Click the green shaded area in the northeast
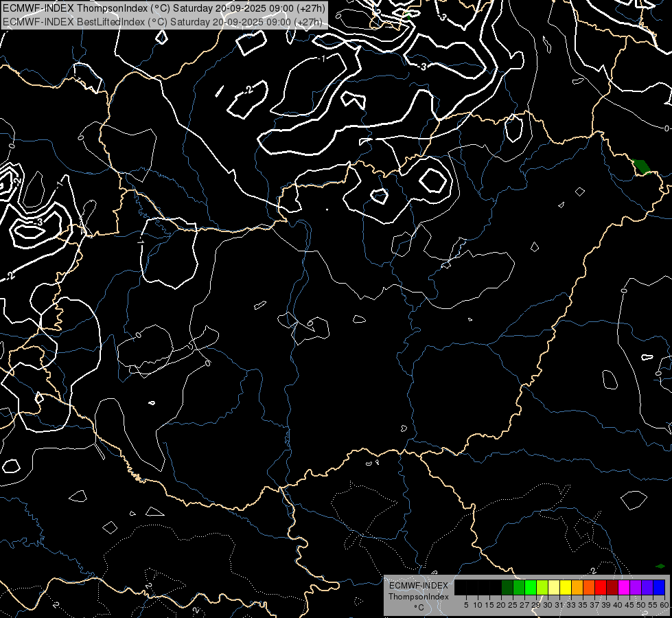The width and height of the screenshot is (672, 618). point(642,166)
